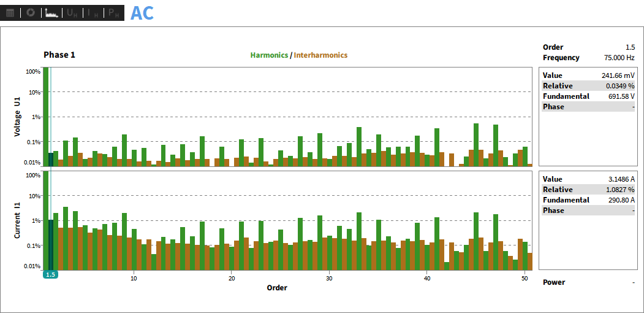Select the harmonics spectrum graph icon
The width and height of the screenshot is (644, 313).
51,13
